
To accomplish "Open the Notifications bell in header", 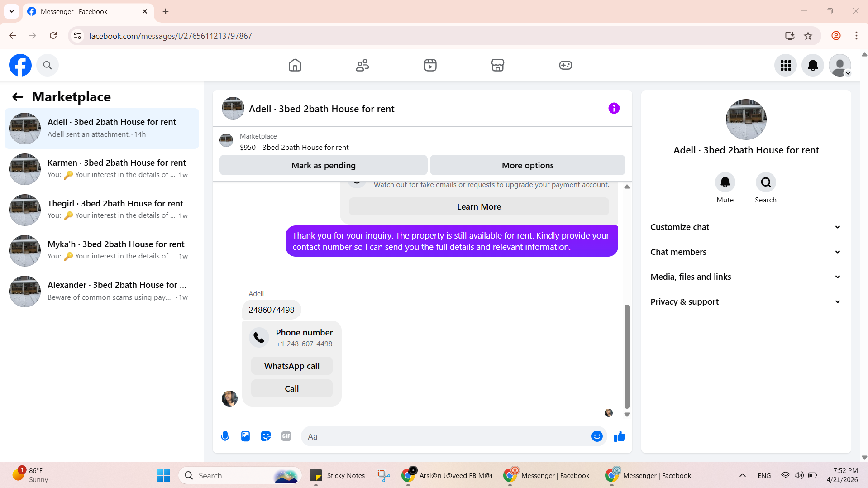I will point(813,66).
